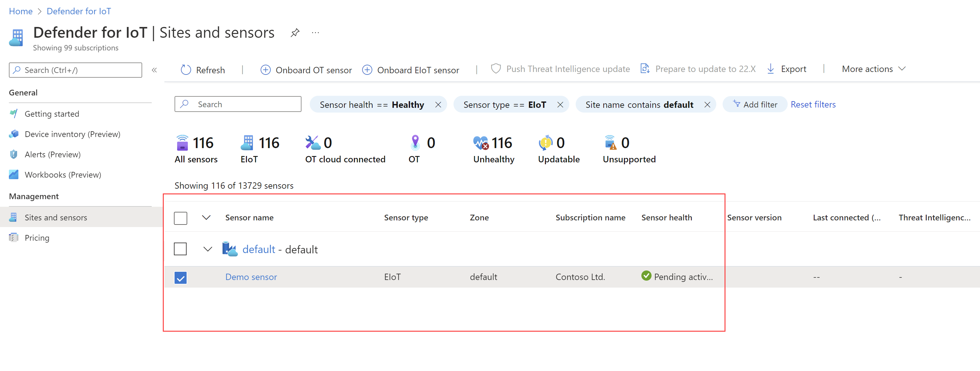Click Reset filters link
This screenshot has height=371, width=980.
[813, 105]
